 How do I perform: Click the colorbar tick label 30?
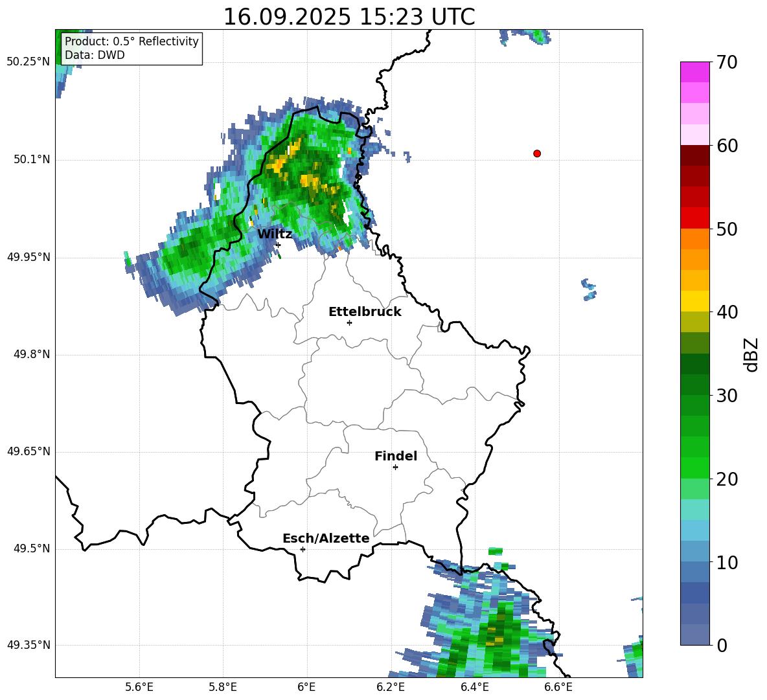pos(726,396)
